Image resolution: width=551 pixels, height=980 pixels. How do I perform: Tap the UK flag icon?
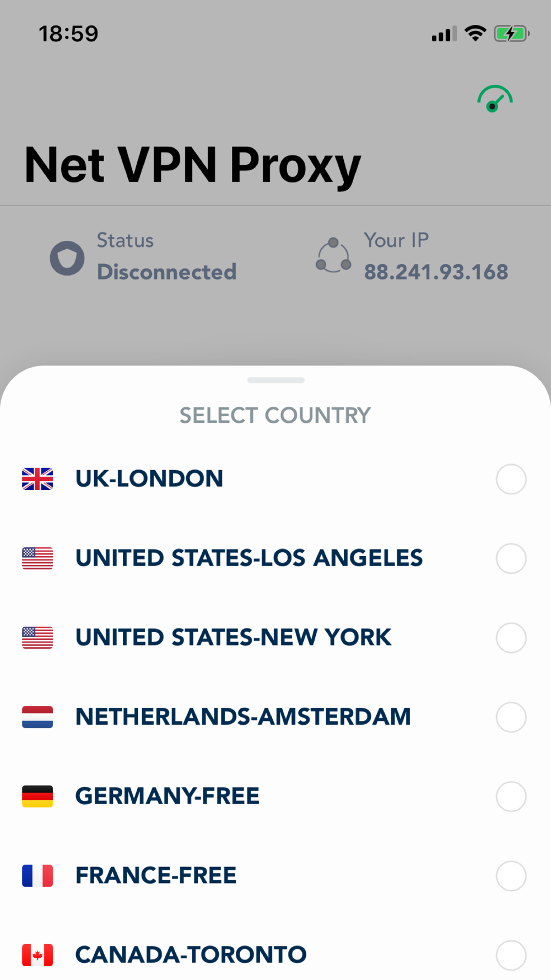pos(37,479)
